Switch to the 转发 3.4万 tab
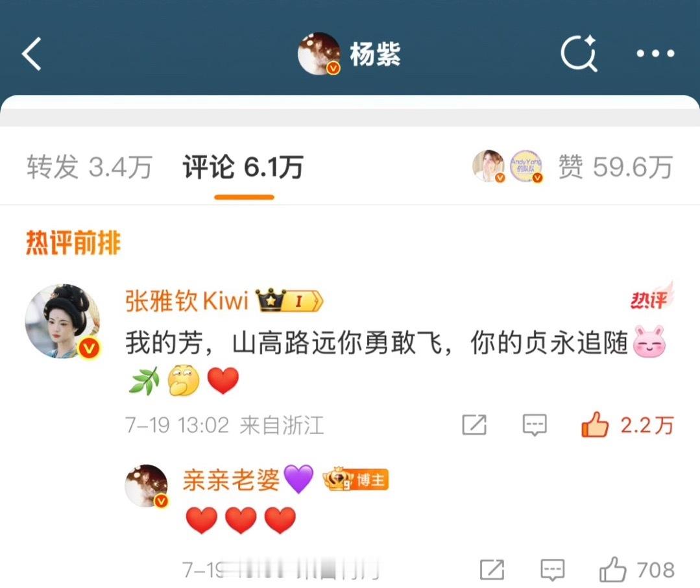700x588 pixels. (90, 167)
